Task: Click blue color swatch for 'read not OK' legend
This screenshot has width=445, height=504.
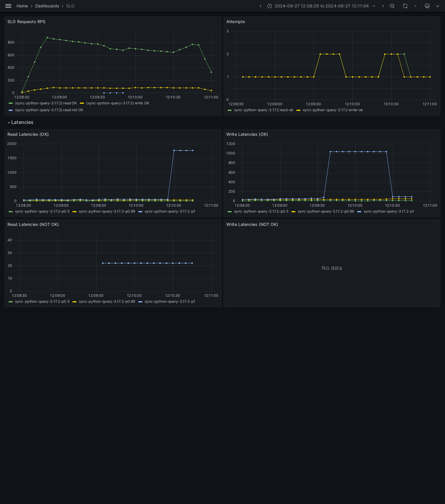Action: coord(11,110)
